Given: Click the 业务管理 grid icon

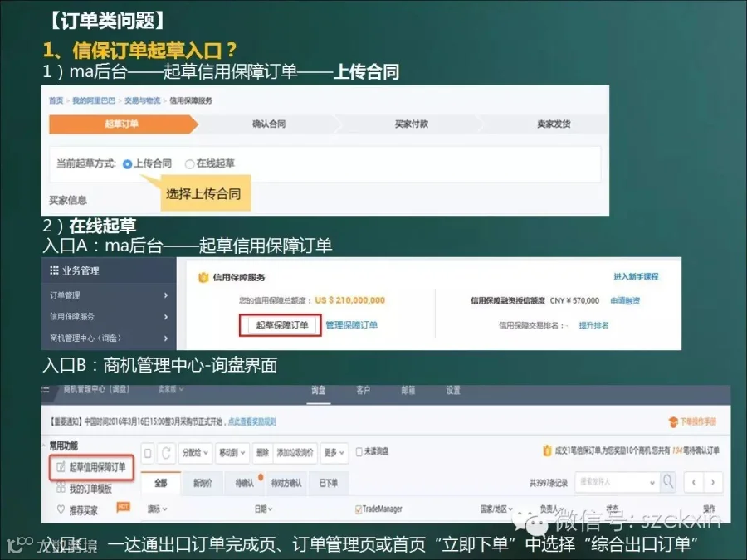Looking at the screenshot, I should [54, 270].
